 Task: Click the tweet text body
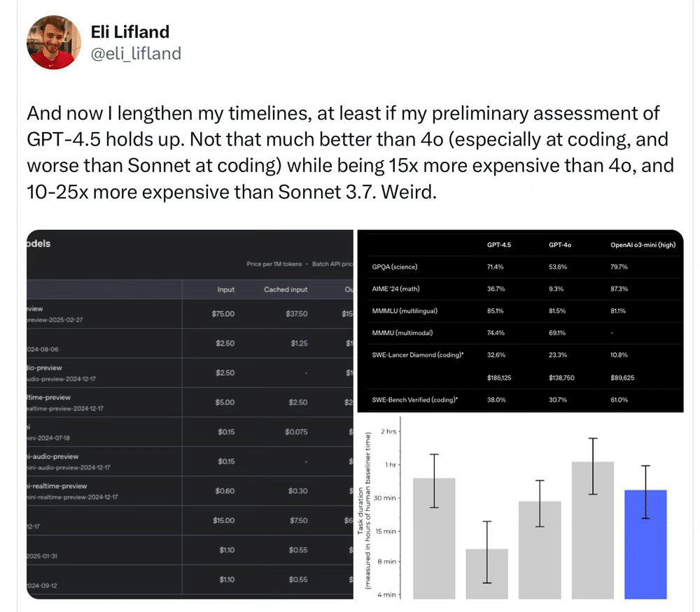point(350,152)
